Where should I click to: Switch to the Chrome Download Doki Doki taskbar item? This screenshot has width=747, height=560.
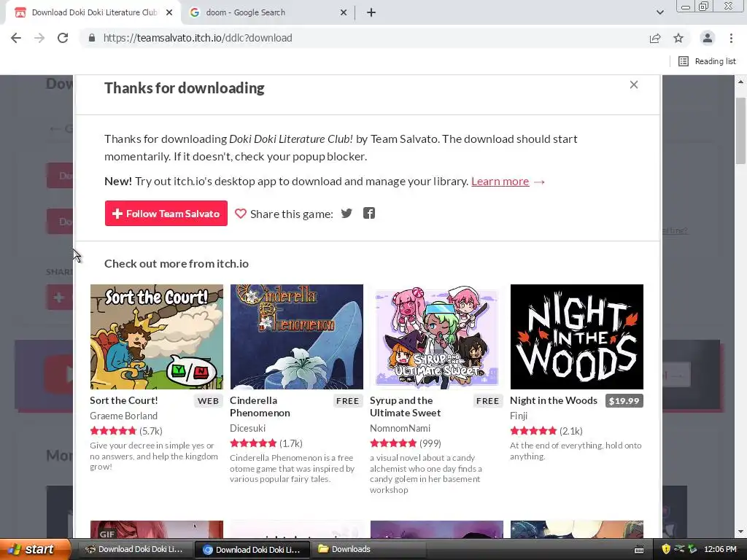point(252,550)
